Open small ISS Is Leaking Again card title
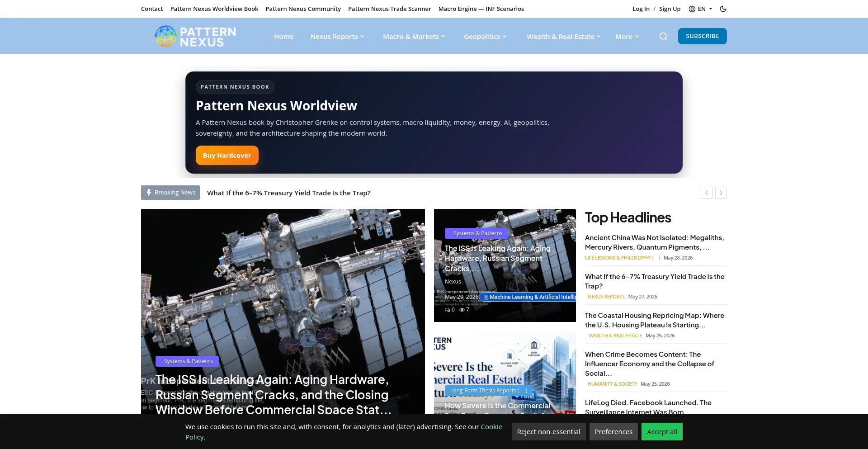868x449 pixels. point(498,259)
